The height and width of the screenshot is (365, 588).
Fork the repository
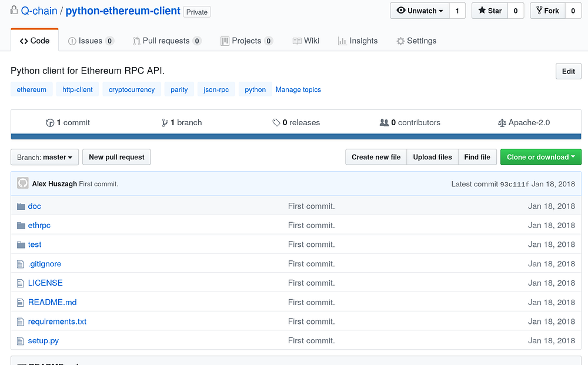click(x=548, y=11)
